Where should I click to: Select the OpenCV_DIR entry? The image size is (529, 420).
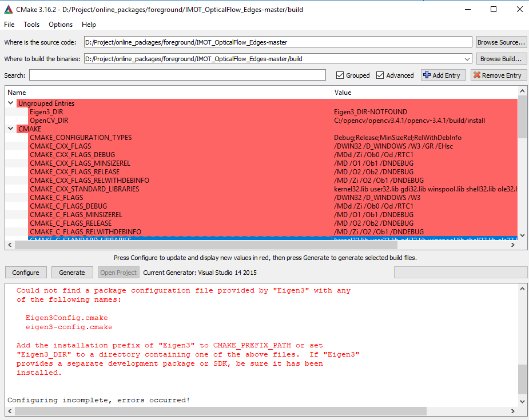[49, 121]
